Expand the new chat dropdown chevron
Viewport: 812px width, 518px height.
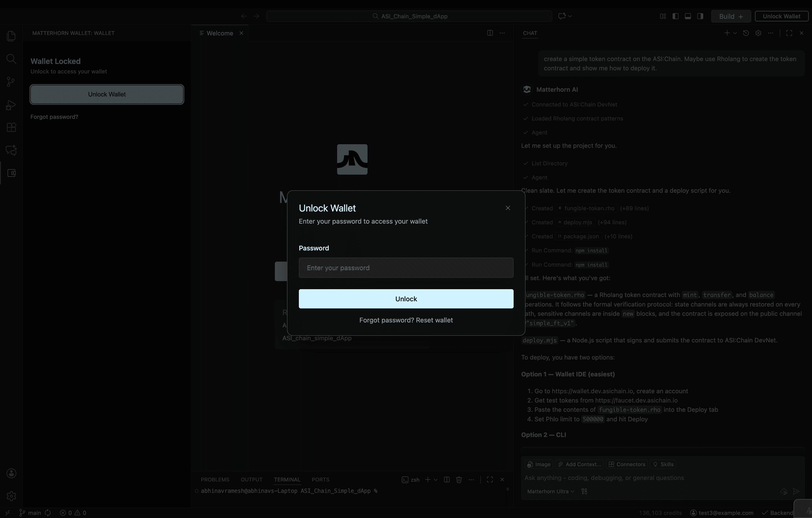(x=735, y=33)
